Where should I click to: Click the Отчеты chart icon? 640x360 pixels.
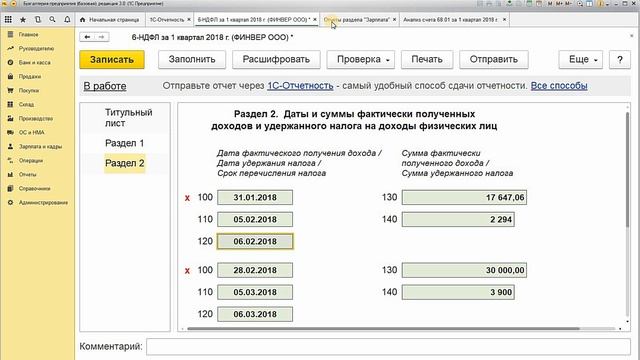[11, 174]
